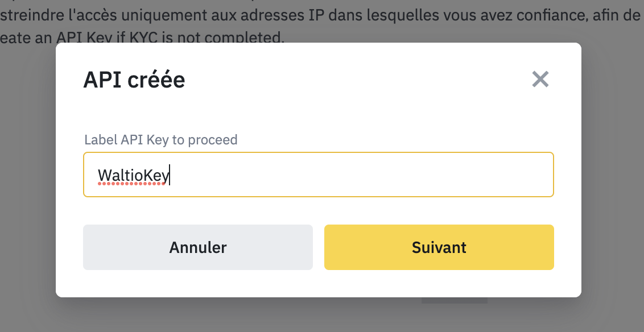Cancel using the gray Annuler button
The image size is (644, 332).
pyautogui.click(x=197, y=247)
